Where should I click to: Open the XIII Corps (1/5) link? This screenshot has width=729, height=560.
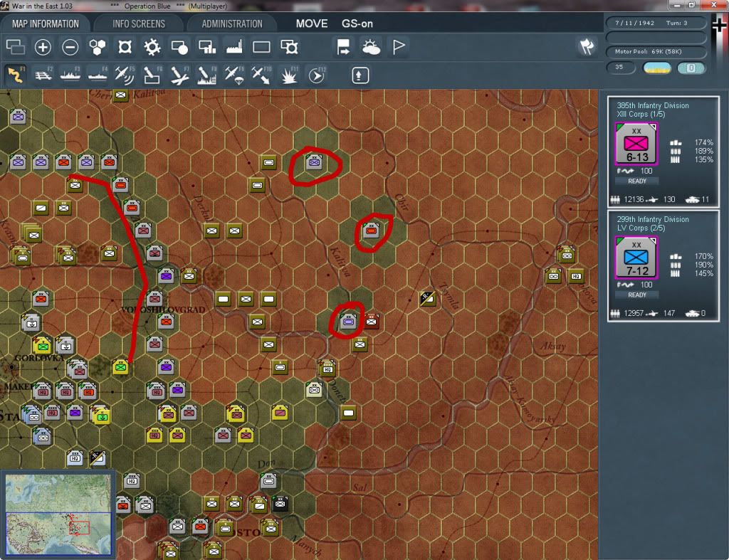click(x=641, y=115)
